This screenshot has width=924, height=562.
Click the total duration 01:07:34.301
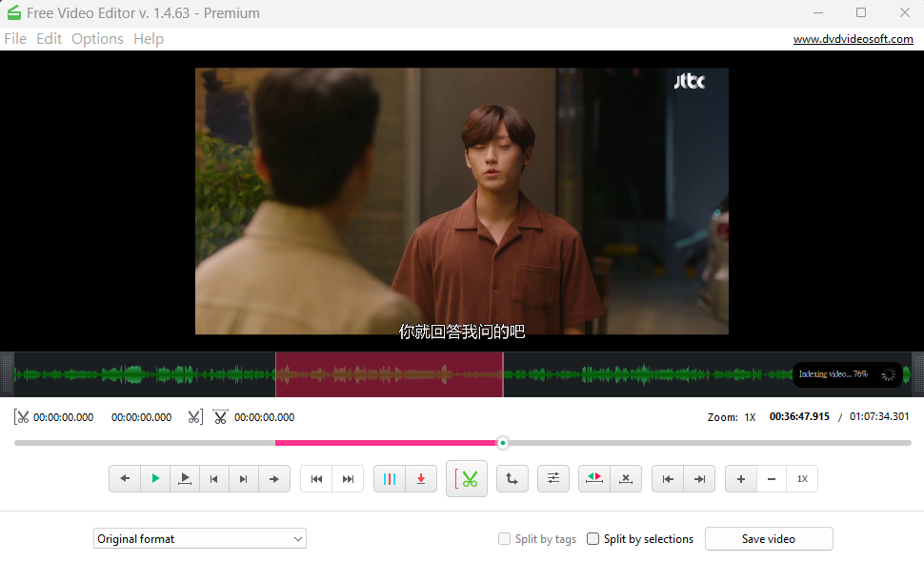pos(878,416)
